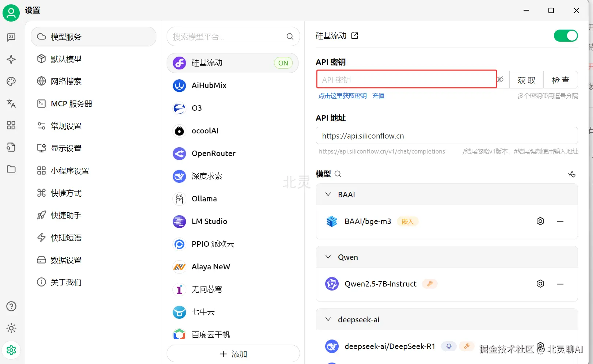593x364 pixels.
Task: Open the assistants chat icon in sidebar
Action: coord(11,37)
